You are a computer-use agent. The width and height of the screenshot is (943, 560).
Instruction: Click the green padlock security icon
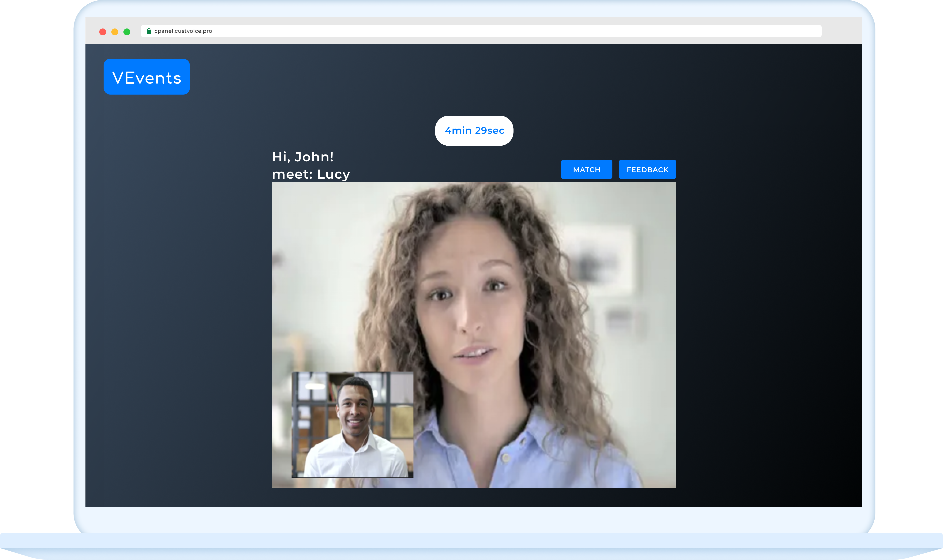(x=149, y=31)
